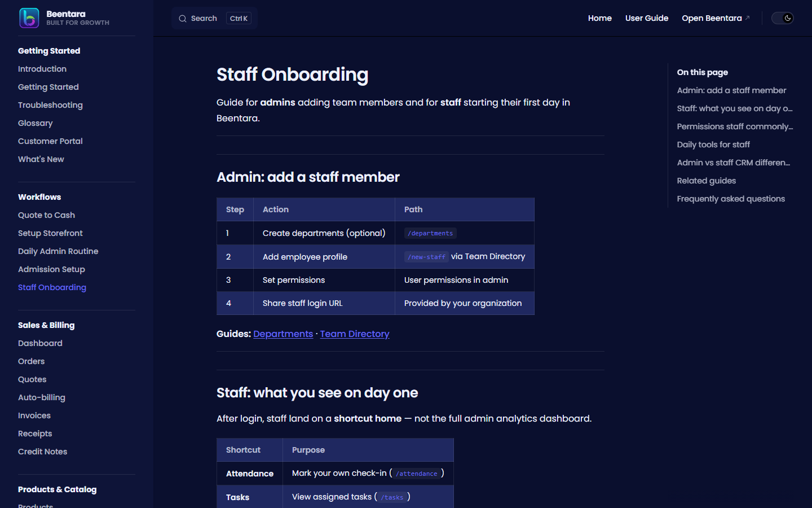Jump to Related guides section

[707, 181]
